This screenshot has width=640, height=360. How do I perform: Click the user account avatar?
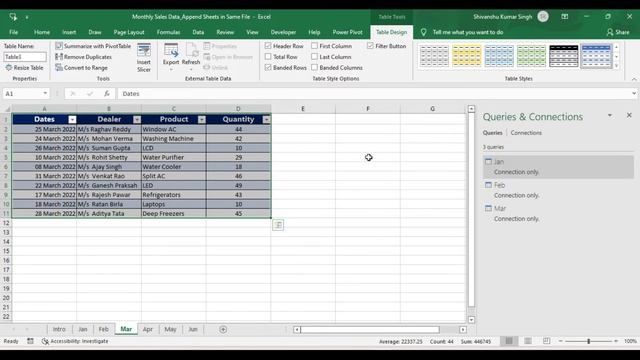click(543, 17)
